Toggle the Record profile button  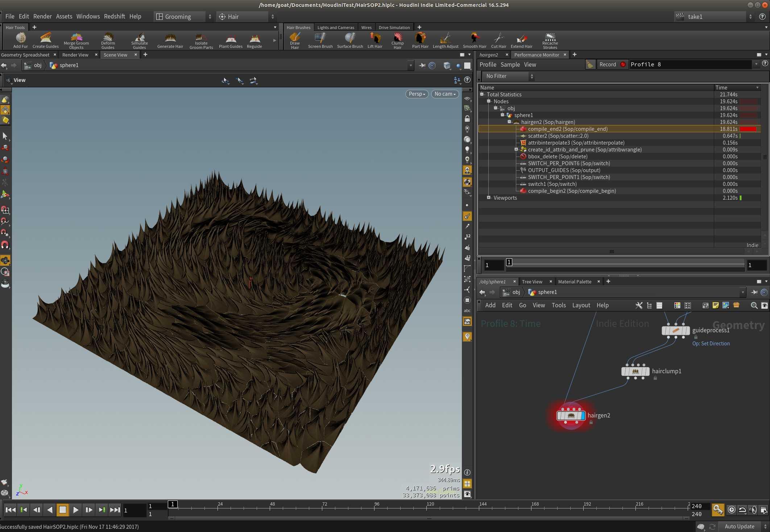[612, 65]
